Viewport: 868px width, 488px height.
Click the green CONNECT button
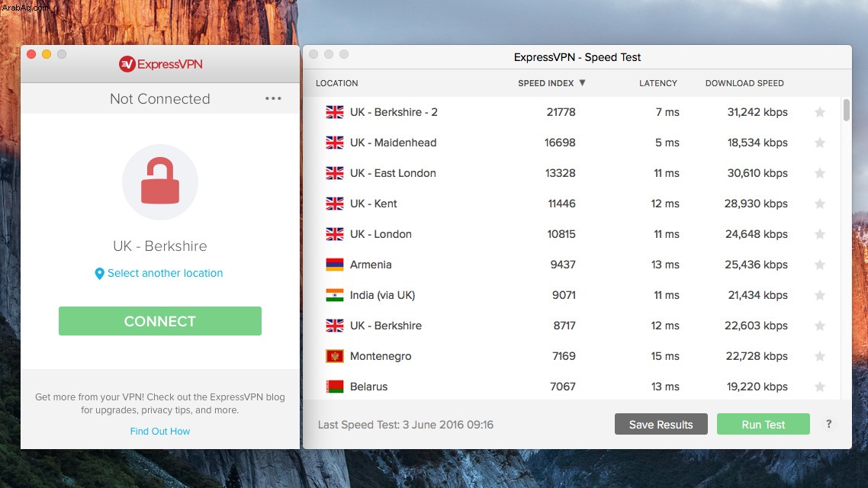160,321
